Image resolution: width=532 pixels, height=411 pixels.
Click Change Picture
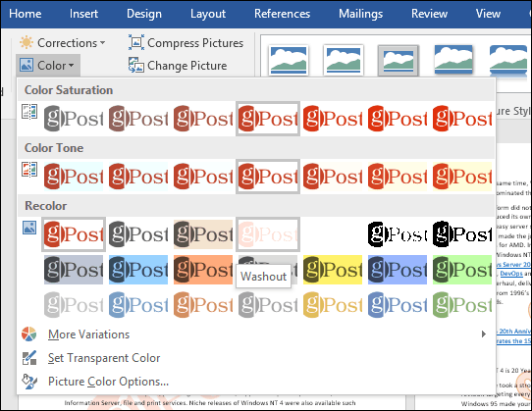point(178,65)
